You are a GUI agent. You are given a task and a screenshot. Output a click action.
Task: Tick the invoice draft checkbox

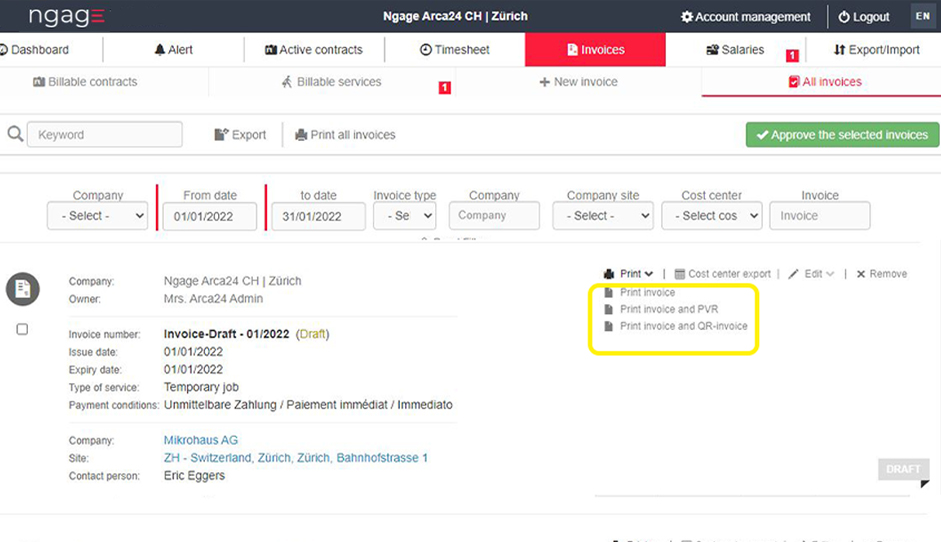tap(22, 329)
